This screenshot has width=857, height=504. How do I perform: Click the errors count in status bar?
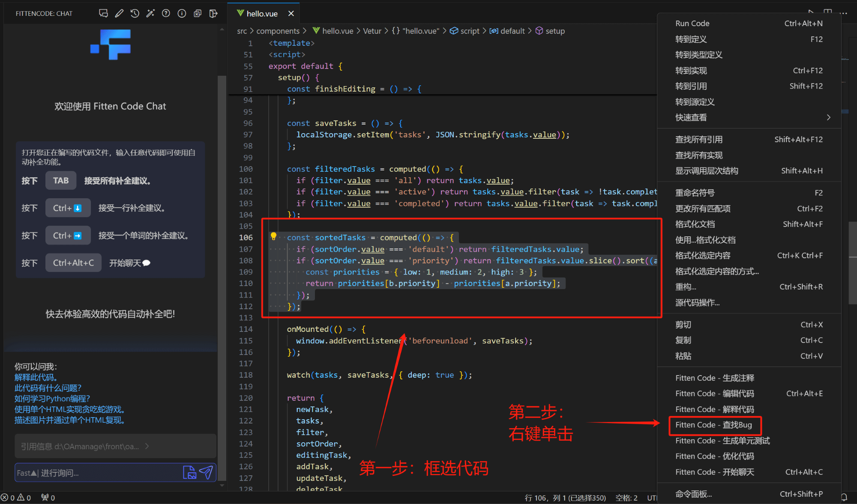(8, 498)
